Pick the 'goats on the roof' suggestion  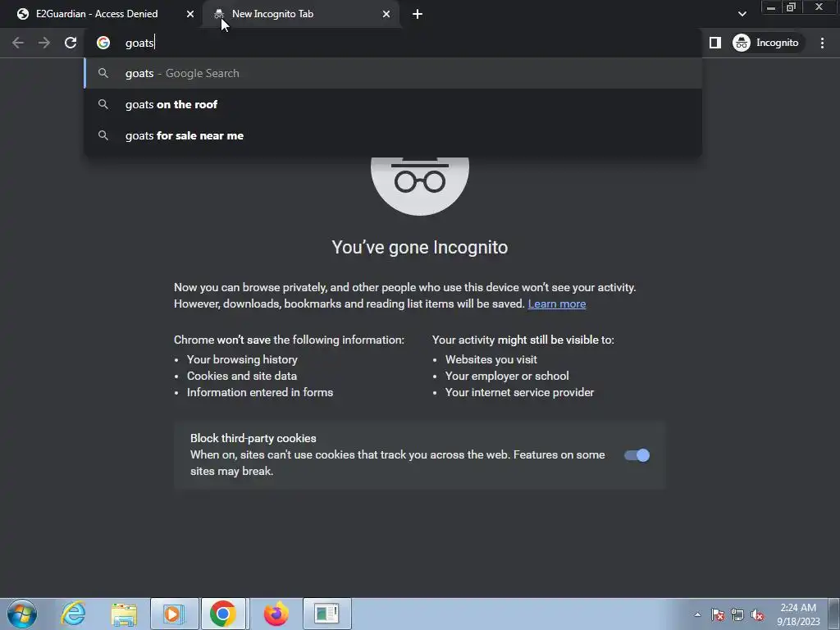pyautogui.click(x=393, y=104)
